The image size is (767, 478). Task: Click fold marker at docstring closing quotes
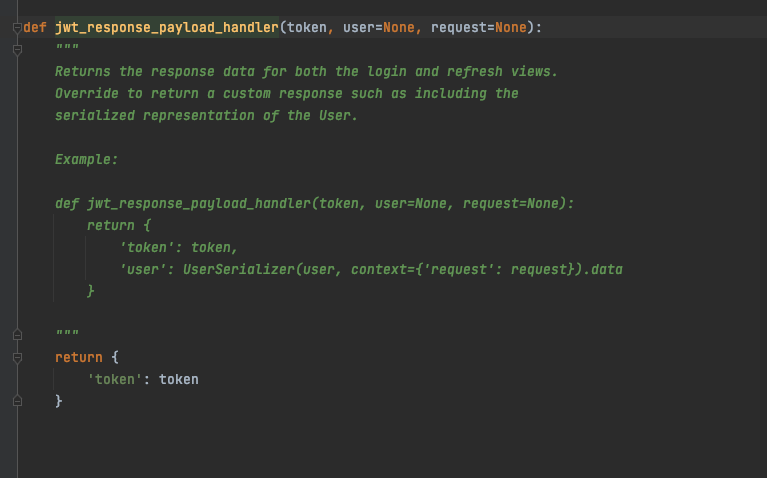17,335
